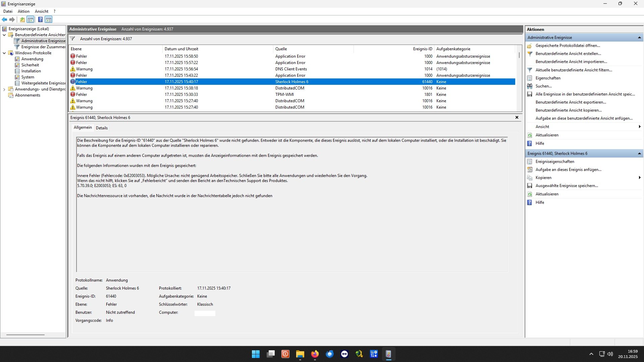Close the event preview pane with X

(517, 117)
